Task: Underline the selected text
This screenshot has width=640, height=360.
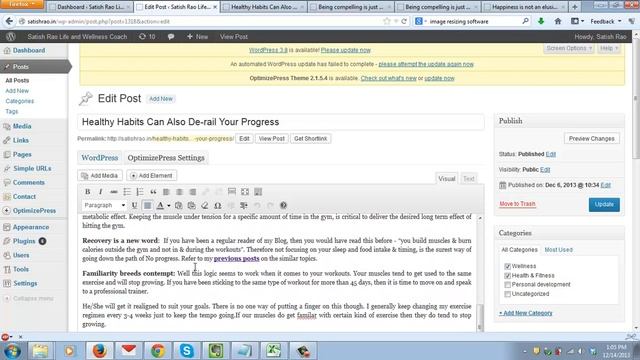Action: pyautogui.click(x=134, y=205)
